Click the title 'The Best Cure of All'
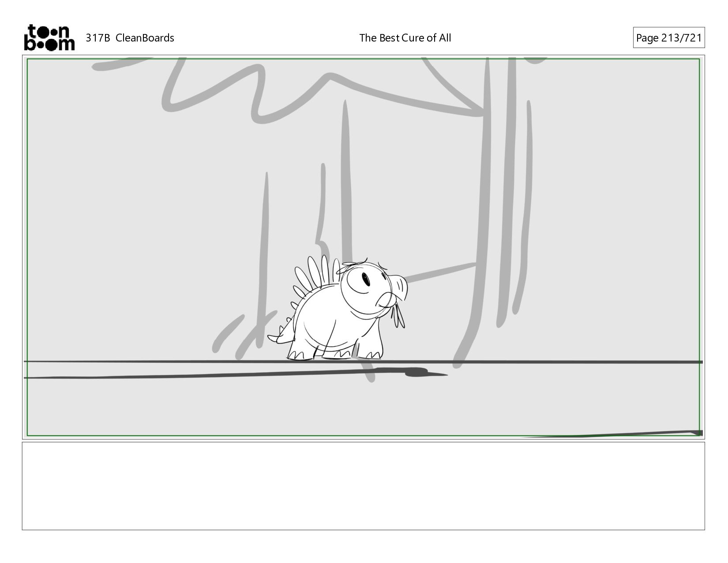The width and height of the screenshot is (728, 563). point(405,38)
